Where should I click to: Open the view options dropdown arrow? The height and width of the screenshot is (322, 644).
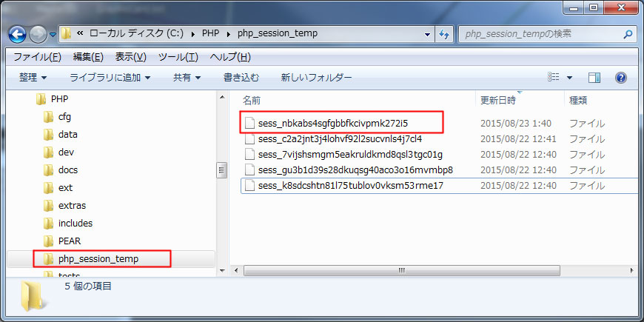coord(570,78)
